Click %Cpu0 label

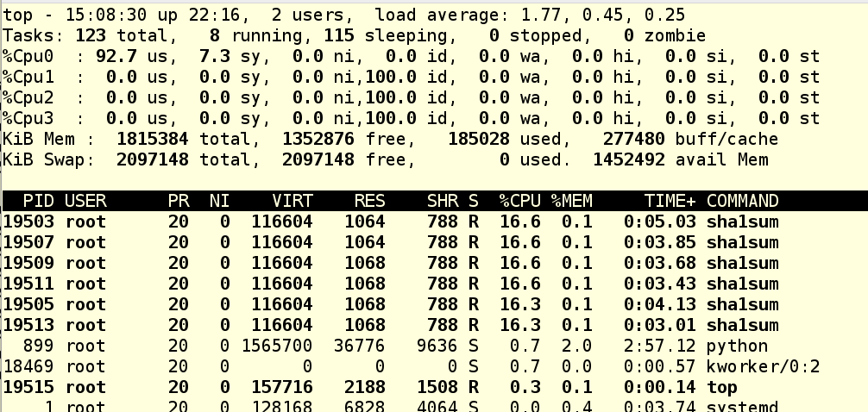[28, 56]
